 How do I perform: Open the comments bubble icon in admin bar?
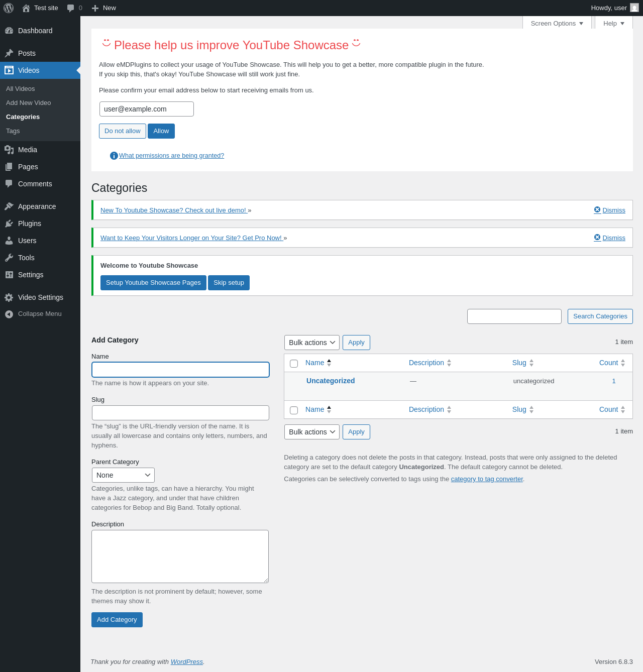(71, 8)
